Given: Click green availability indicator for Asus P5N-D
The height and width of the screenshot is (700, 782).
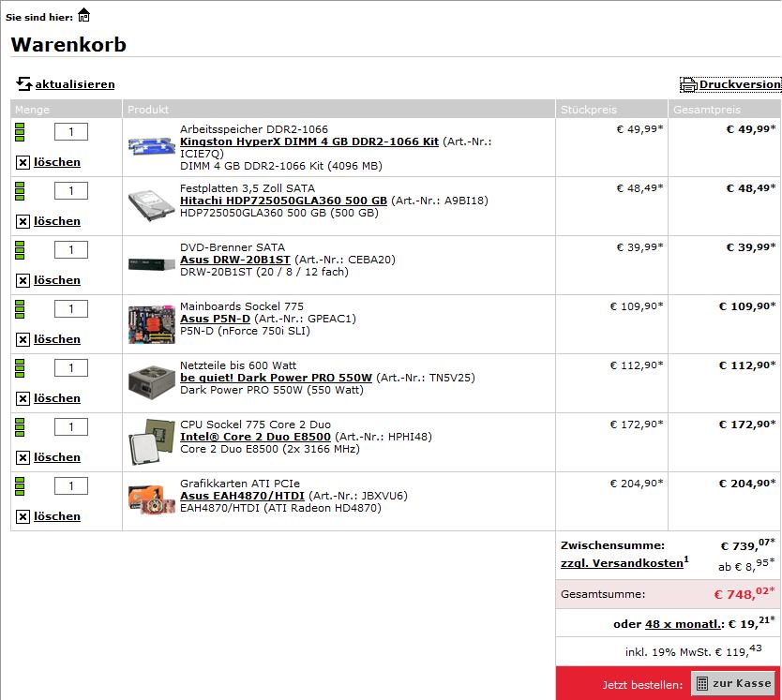Looking at the screenshot, I should pos(20,309).
